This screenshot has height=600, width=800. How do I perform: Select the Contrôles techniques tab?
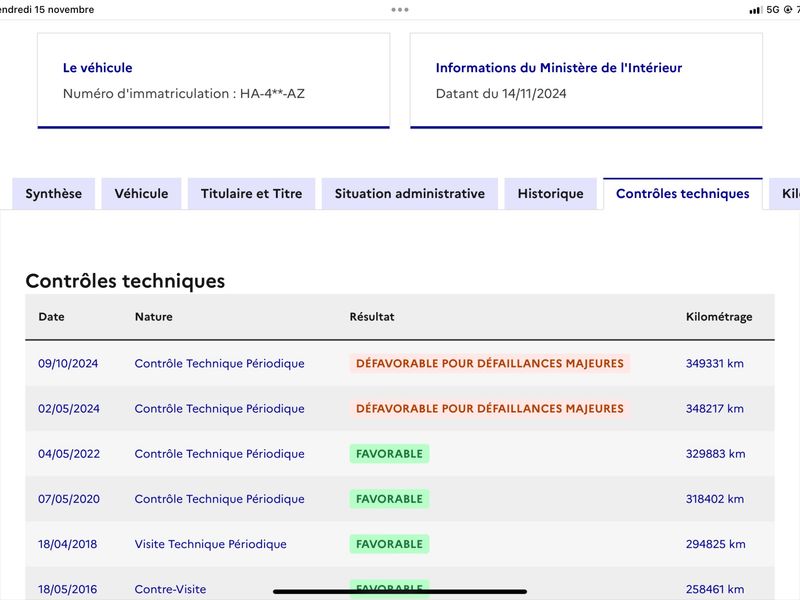coord(683,194)
